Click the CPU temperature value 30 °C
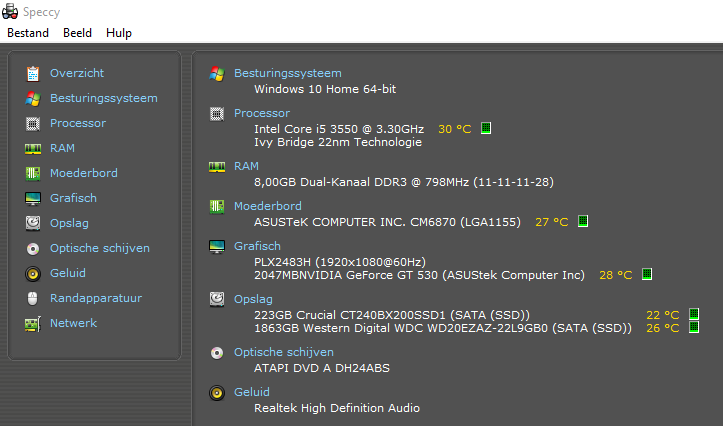The height and width of the screenshot is (426, 723). tap(455, 129)
